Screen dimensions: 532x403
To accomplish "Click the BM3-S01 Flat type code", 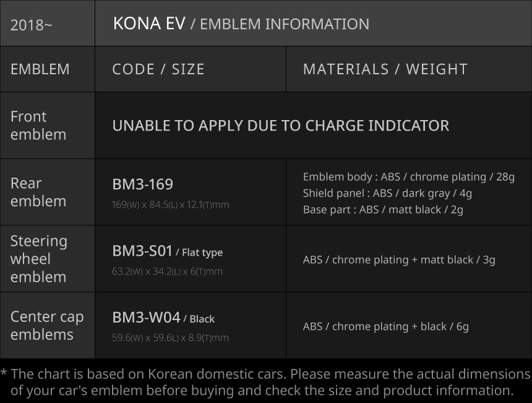I will (167, 251).
